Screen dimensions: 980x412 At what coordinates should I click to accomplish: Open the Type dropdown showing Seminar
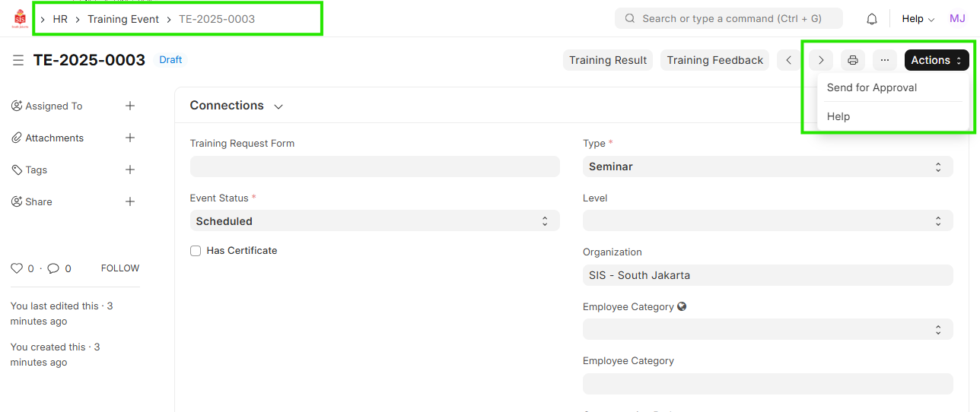[x=767, y=166]
